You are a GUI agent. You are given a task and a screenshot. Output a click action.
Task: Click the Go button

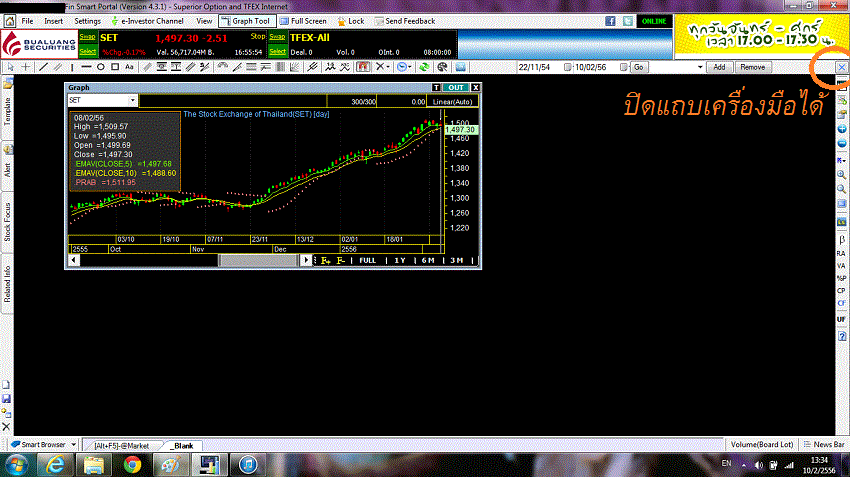pyautogui.click(x=639, y=67)
